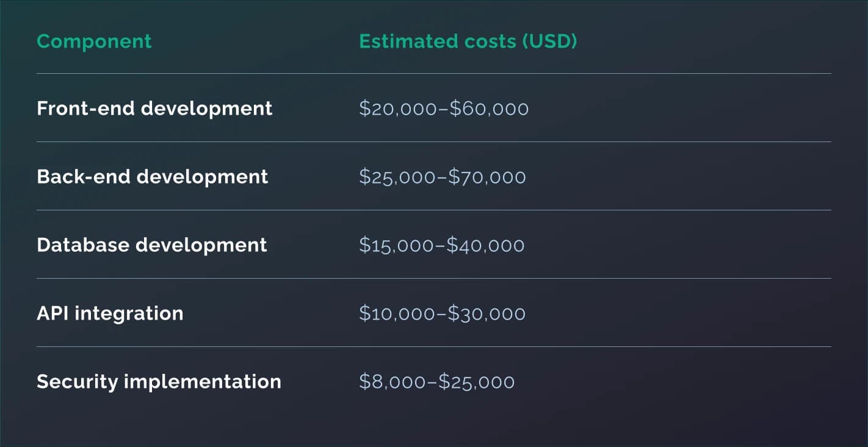
Task: Click the Back-end development cost range
Action: point(442,177)
